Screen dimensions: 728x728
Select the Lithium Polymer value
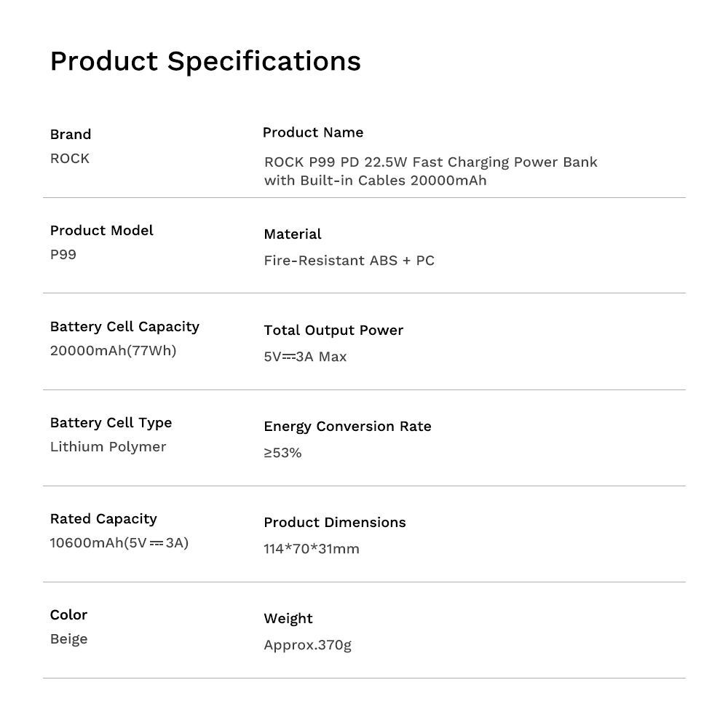tap(108, 446)
